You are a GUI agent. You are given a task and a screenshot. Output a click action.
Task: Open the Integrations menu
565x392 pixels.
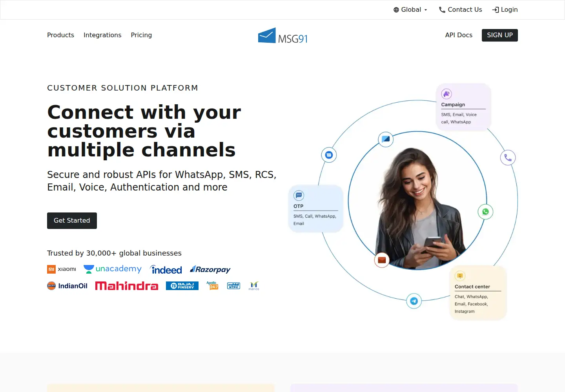point(102,35)
